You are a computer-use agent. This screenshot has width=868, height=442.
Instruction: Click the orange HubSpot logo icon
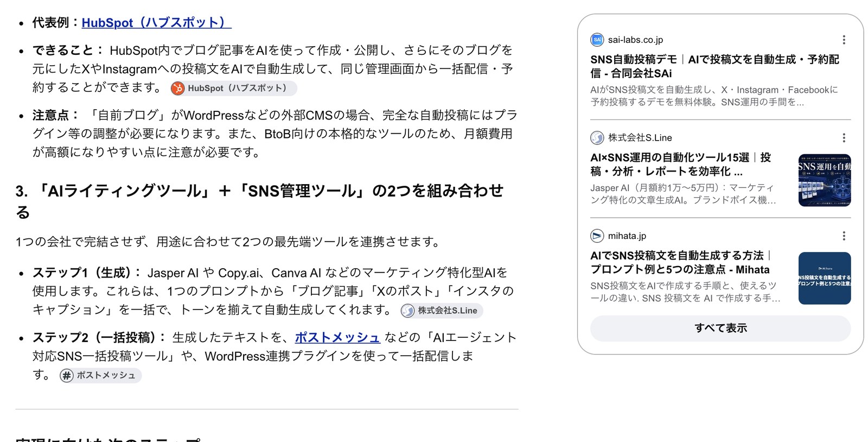click(178, 89)
